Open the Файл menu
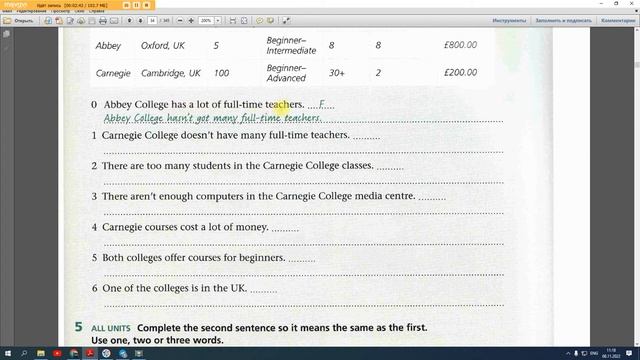This screenshot has height=360, width=640. pos(7,11)
